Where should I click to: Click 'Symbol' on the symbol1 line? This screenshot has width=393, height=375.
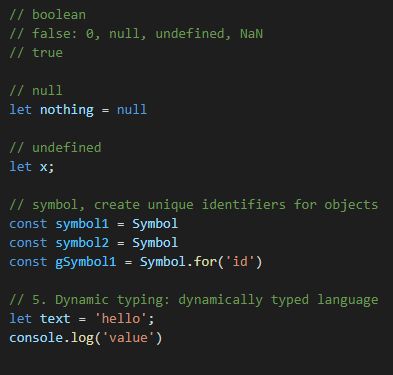pos(155,224)
